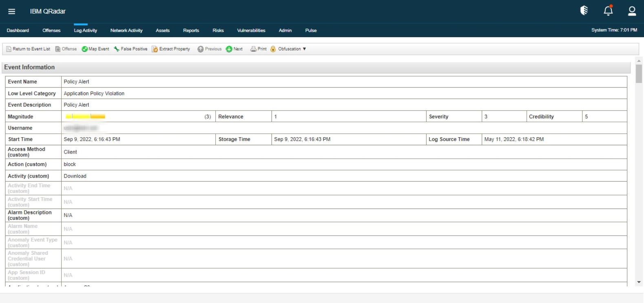Switch to the Offenses tab
The width and height of the screenshot is (644, 303).
tap(51, 30)
